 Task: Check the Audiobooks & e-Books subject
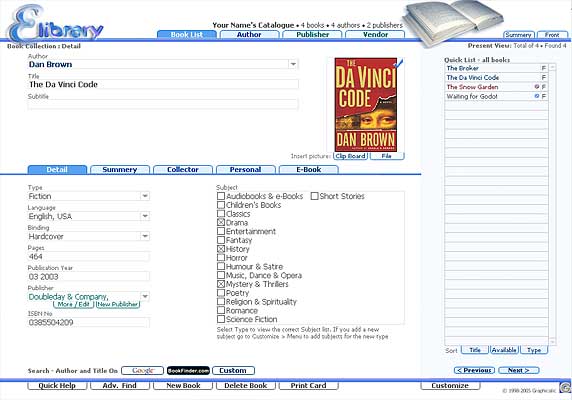point(221,196)
